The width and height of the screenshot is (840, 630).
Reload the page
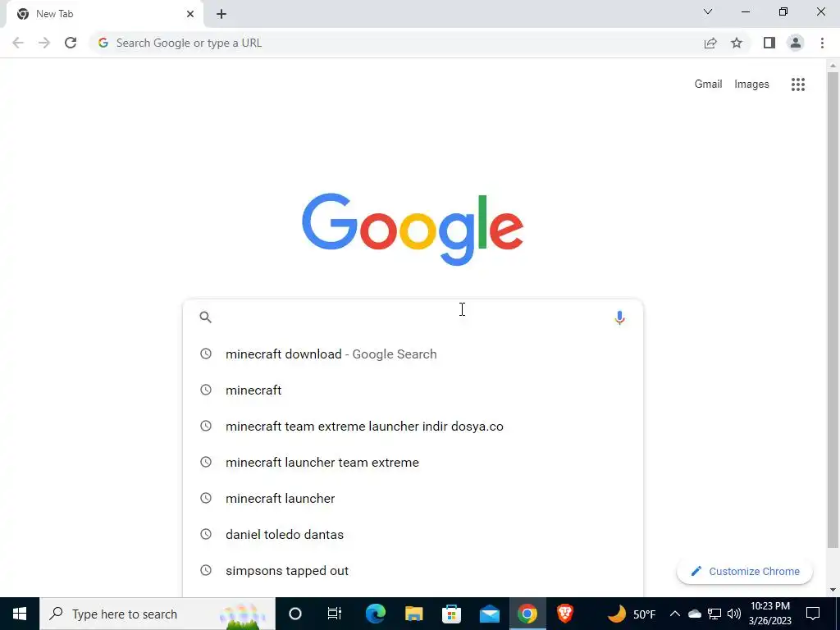point(71,43)
